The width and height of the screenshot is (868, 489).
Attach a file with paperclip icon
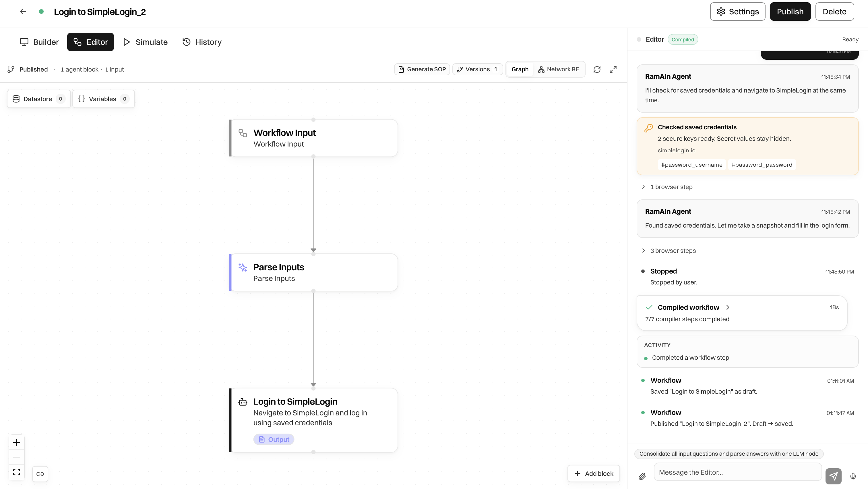pyautogui.click(x=642, y=476)
